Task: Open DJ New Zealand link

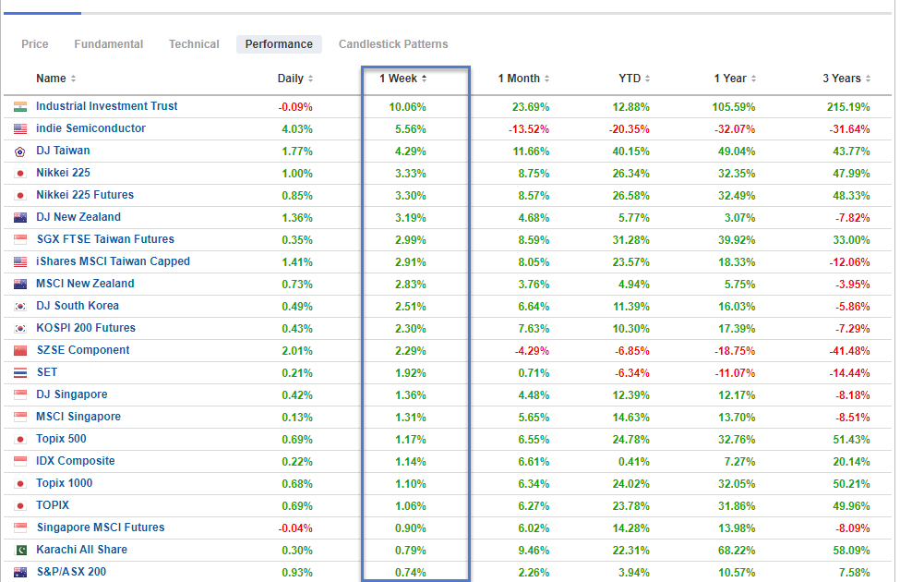Action: tap(78, 217)
